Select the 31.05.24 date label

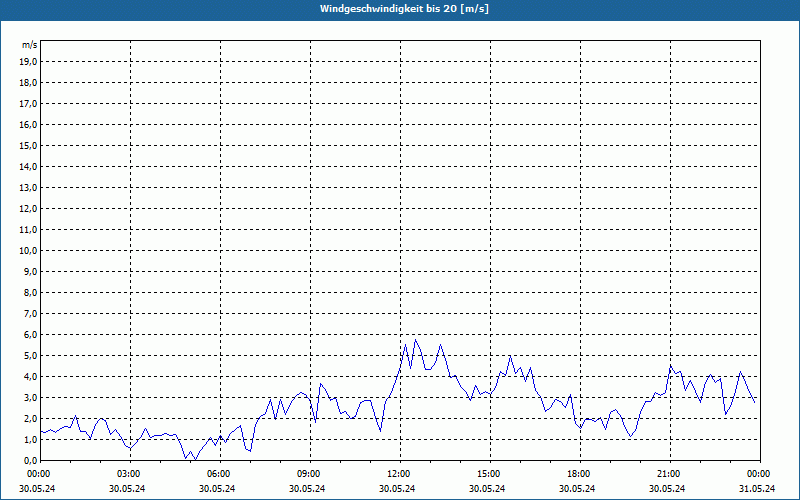(x=757, y=488)
